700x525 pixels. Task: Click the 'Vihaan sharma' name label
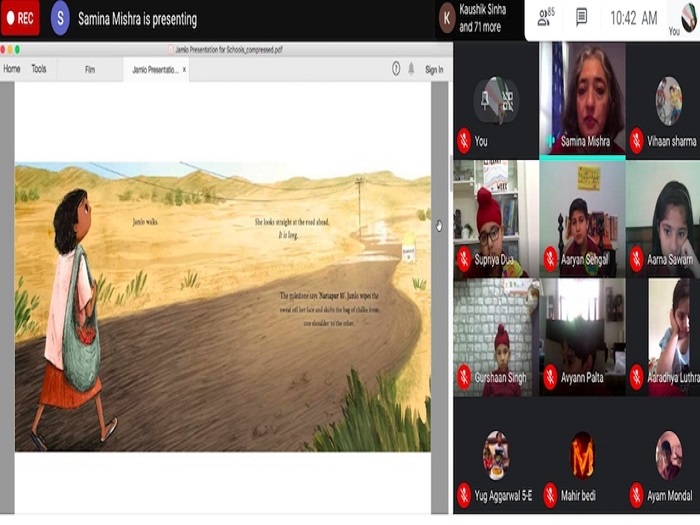(671, 142)
